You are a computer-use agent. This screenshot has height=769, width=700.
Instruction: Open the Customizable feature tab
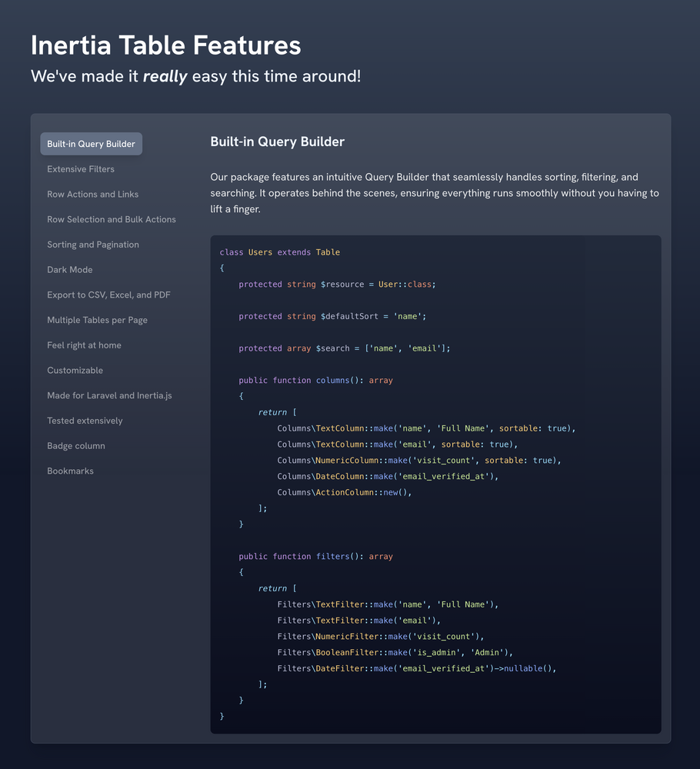pyautogui.click(x=75, y=371)
